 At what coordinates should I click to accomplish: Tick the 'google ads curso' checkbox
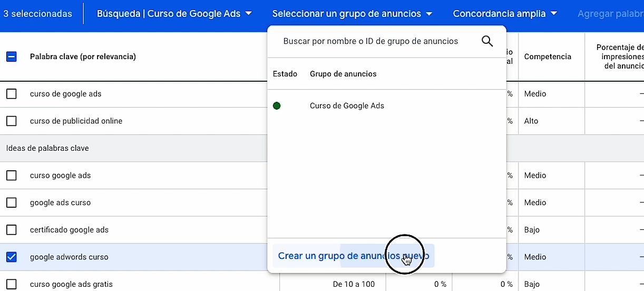tap(11, 202)
